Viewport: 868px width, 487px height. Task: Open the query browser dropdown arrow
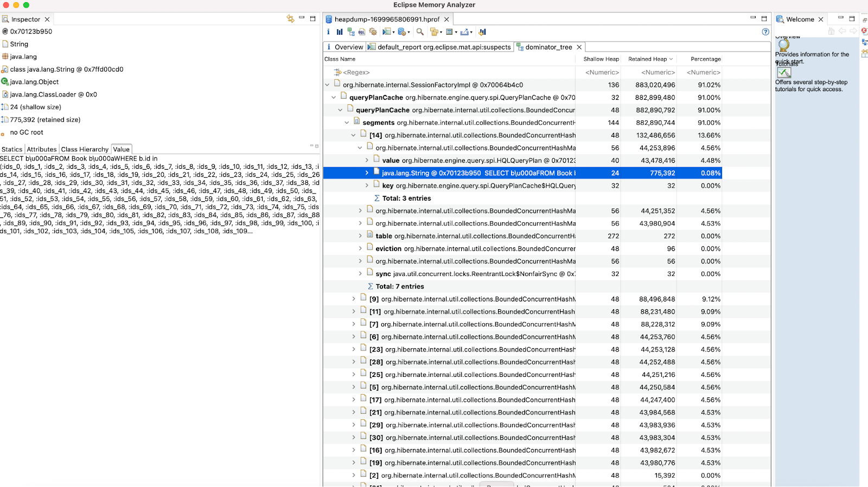(409, 33)
